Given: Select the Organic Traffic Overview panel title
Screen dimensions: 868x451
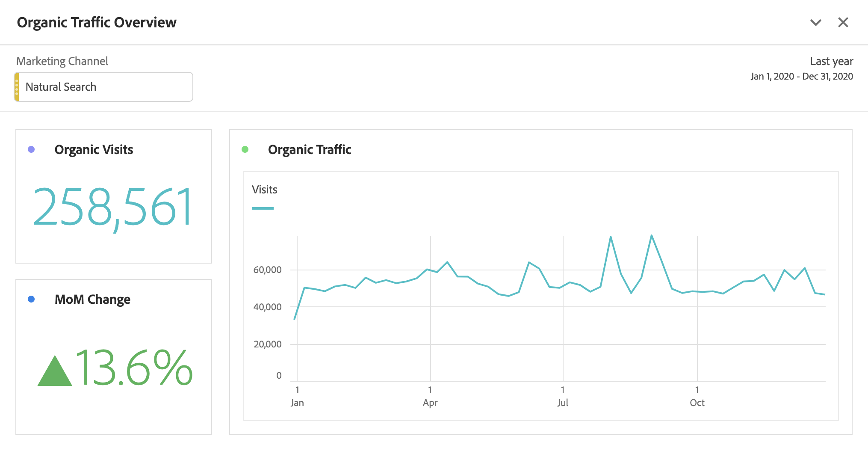Looking at the screenshot, I should [x=97, y=22].
